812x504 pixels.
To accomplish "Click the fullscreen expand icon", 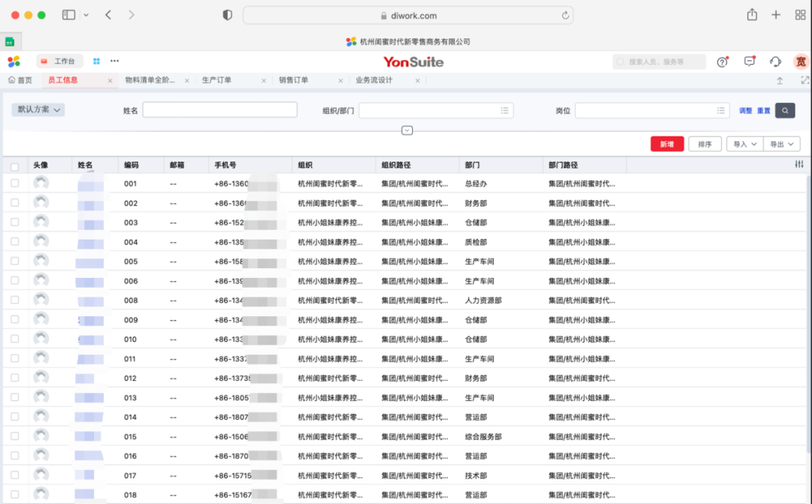I will tap(804, 80).
